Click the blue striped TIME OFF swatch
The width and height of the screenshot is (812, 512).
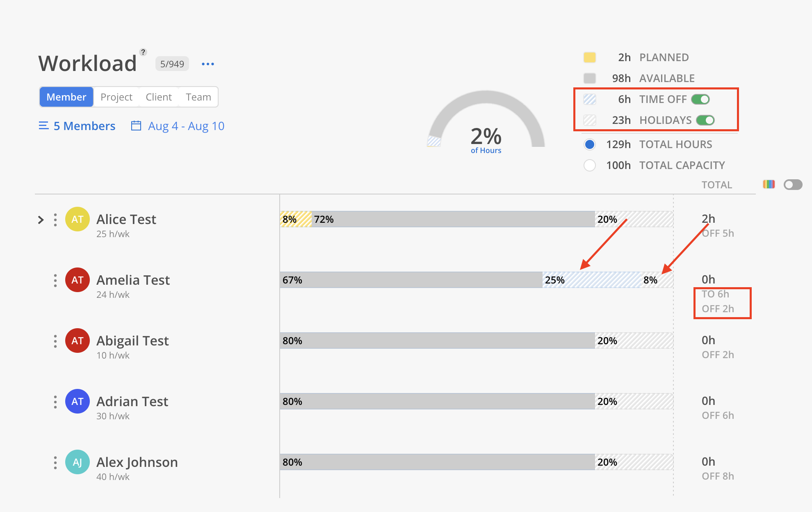click(x=590, y=99)
